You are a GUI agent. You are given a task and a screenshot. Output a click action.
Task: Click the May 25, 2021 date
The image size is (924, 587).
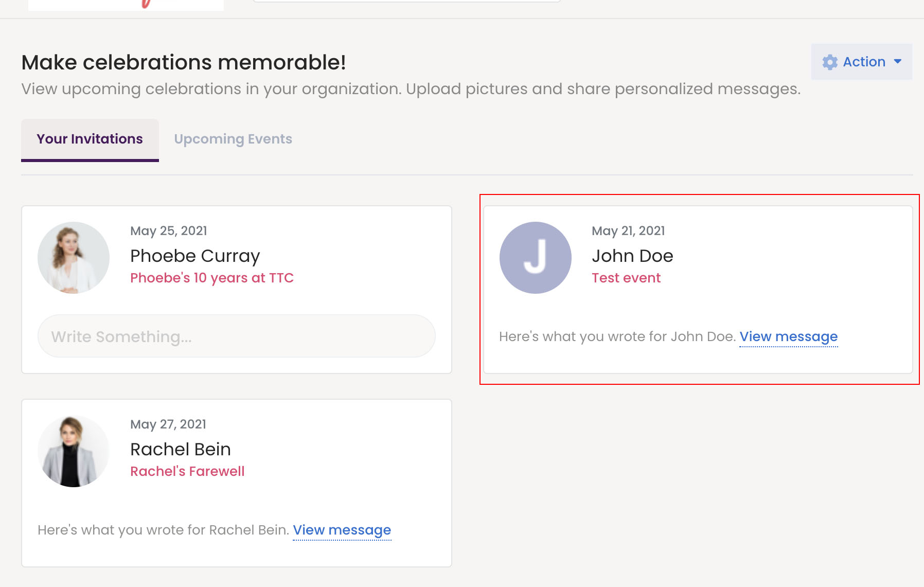pyautogui.click(x=168, y=230)
